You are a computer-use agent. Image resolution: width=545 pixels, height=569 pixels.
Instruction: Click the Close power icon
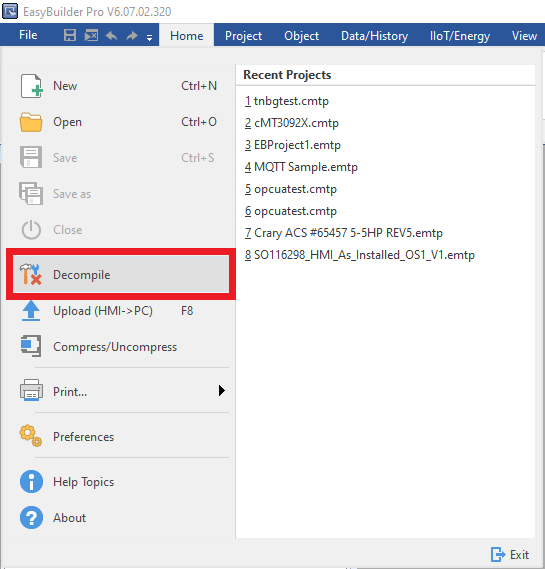(x=31, y=229)
